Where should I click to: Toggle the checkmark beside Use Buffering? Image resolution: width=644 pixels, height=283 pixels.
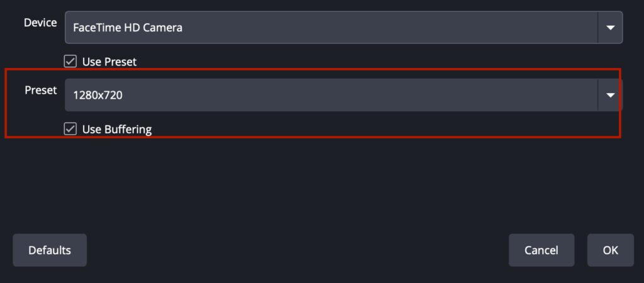[70, 129]
